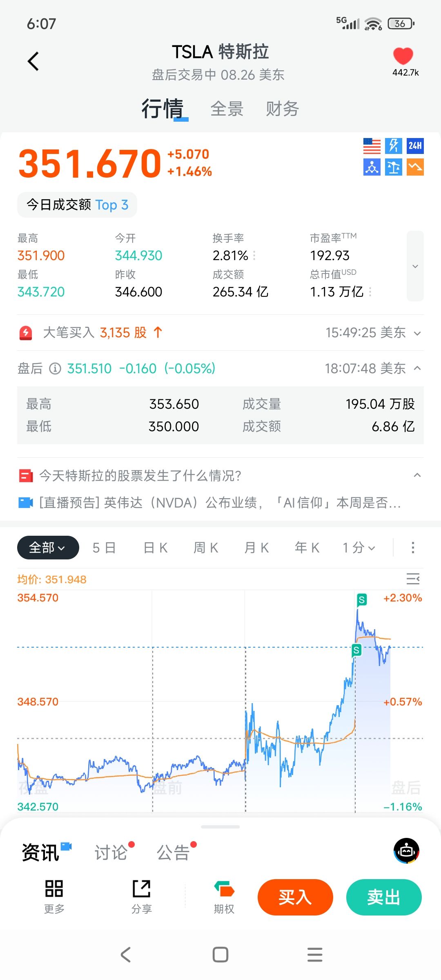Switch to the 全景 tab
This screenshot has width=441, height=980.
pos(227,109)
